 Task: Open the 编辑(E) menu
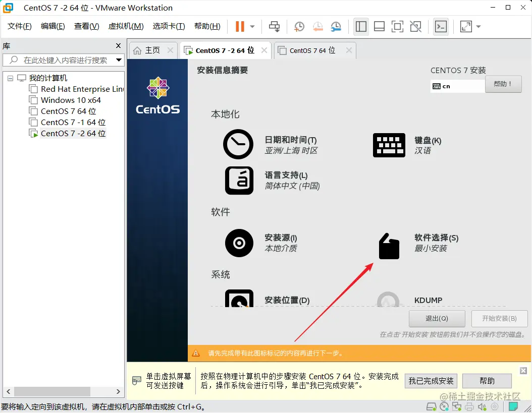tap(52, 26)
